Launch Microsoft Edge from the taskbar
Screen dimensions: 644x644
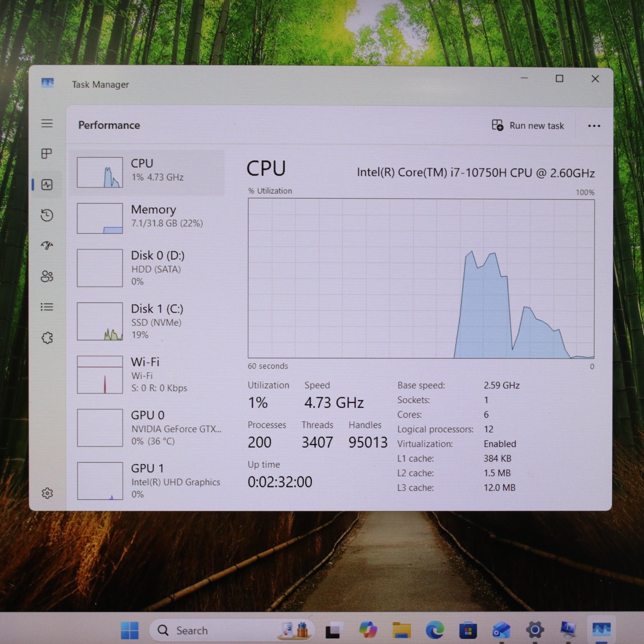[434, 630]
